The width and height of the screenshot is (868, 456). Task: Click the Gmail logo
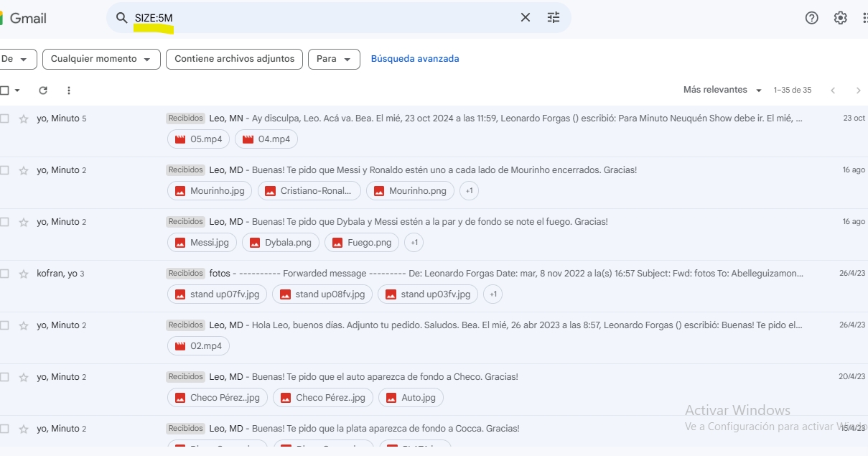point(24,19)
